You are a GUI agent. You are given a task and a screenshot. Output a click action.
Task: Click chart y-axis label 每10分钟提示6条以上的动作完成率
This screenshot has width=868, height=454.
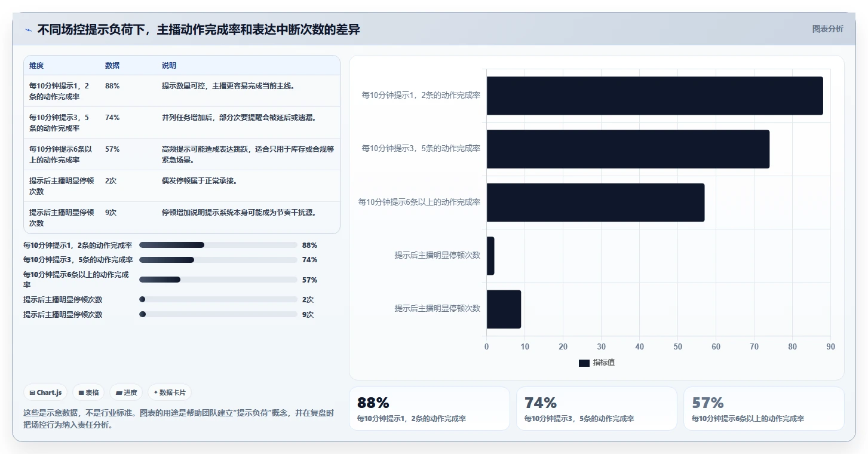point(419,203)
